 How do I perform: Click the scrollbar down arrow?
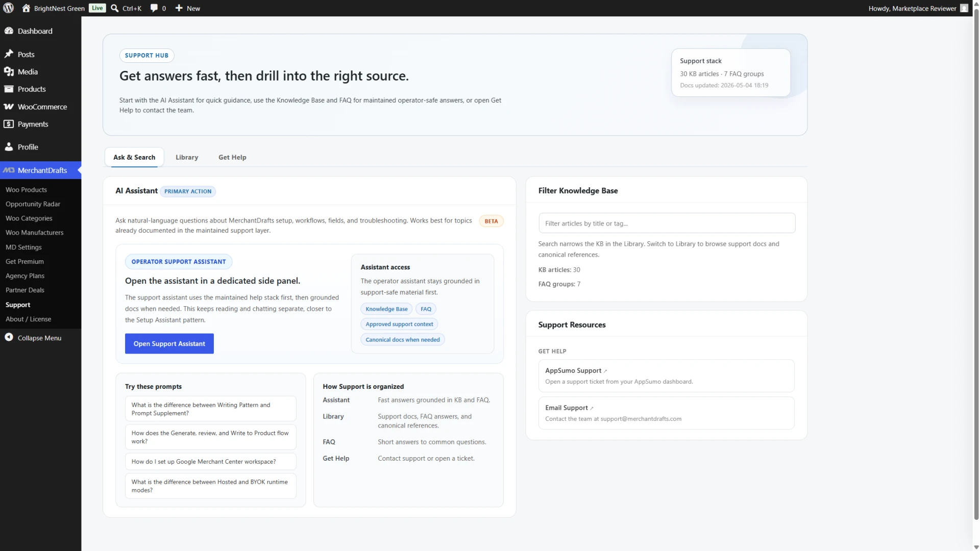(x=976, y=546)
